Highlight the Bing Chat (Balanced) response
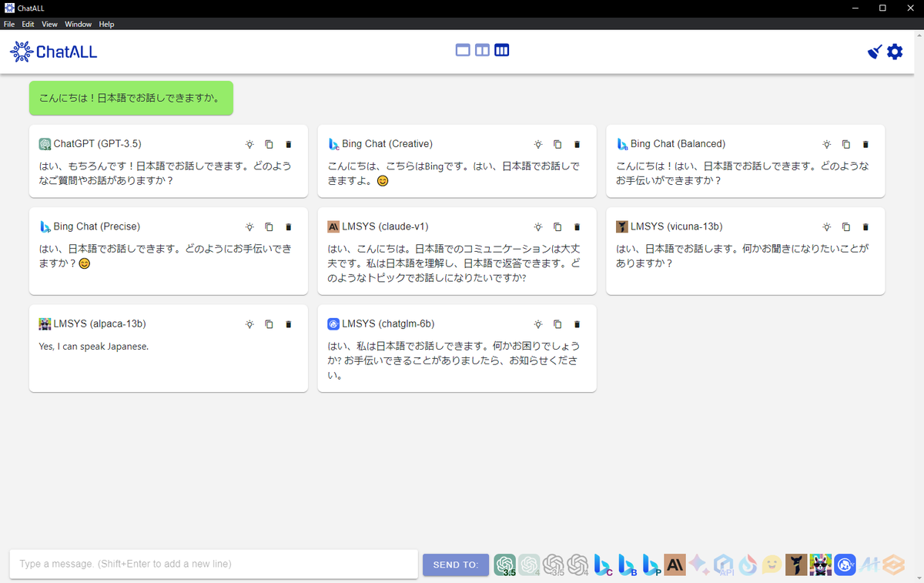The height and width of the screenshot is (583, 924). 826,144
